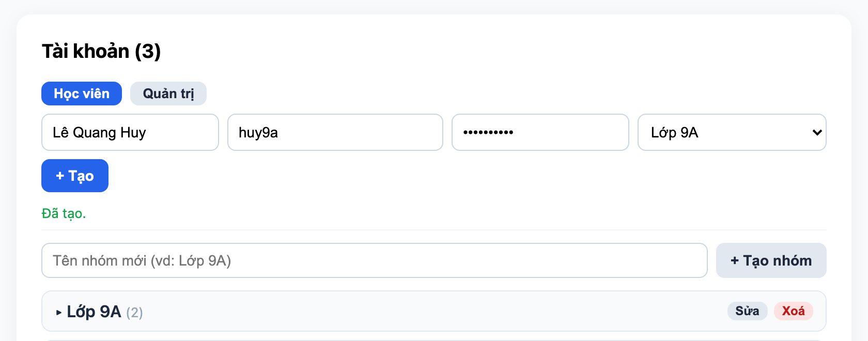Edit the Lớp 9A group via Sửa
The height and width of the screenshot is (341, 868).
(747, 311)
